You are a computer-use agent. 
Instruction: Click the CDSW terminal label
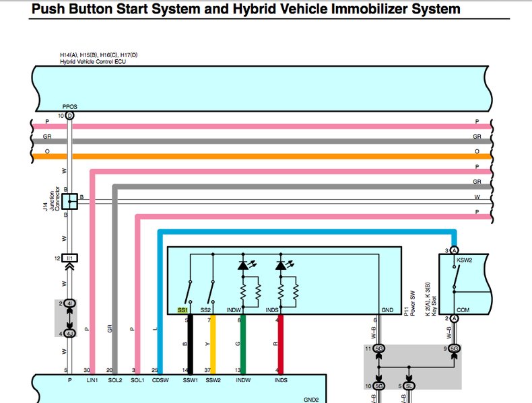(x=160, y=380)
